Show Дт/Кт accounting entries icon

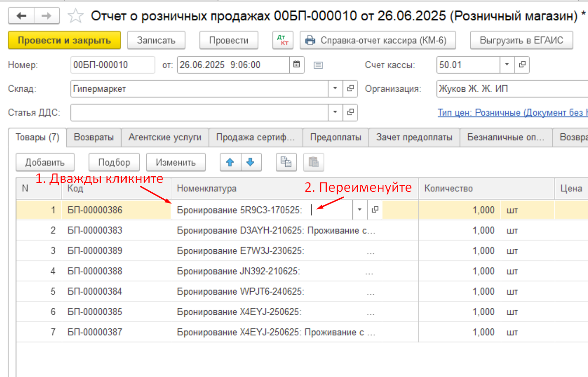[x=283, y=40]
